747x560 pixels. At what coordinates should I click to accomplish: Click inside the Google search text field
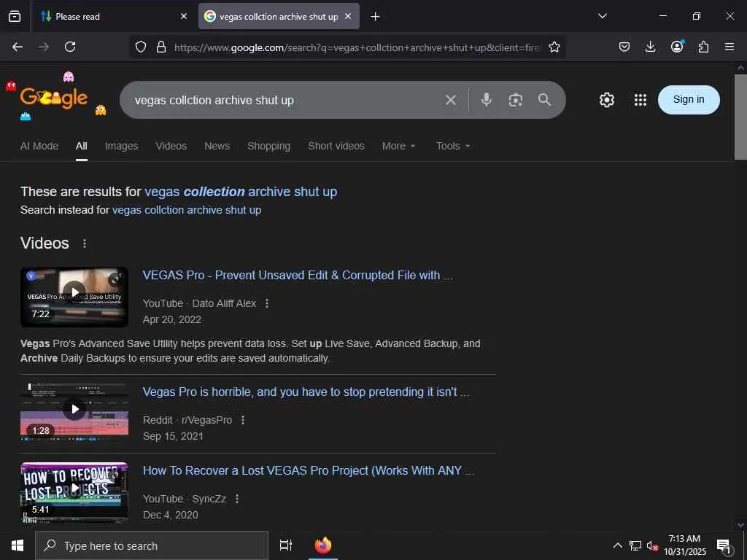pos(286,100)
